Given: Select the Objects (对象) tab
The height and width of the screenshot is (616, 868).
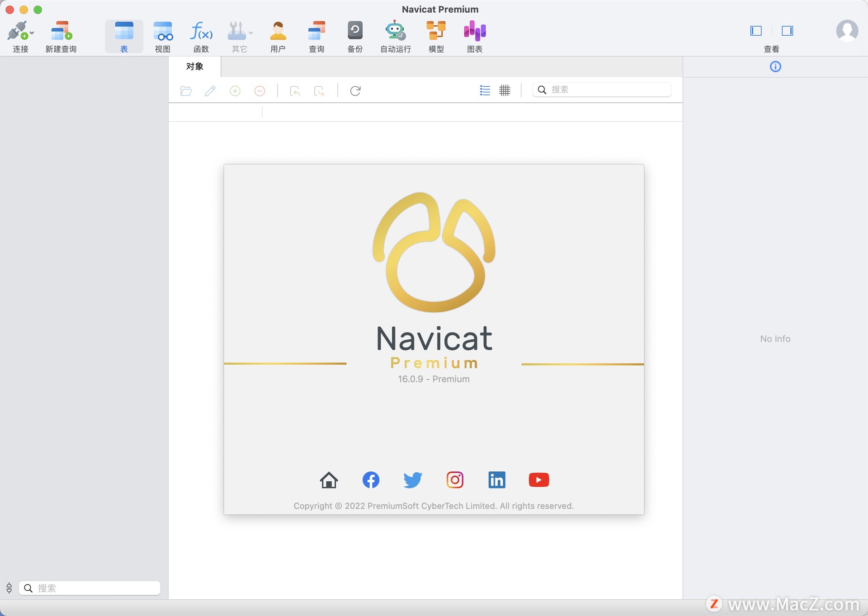Looking at the screenshot, I should [x=195, y=66].
